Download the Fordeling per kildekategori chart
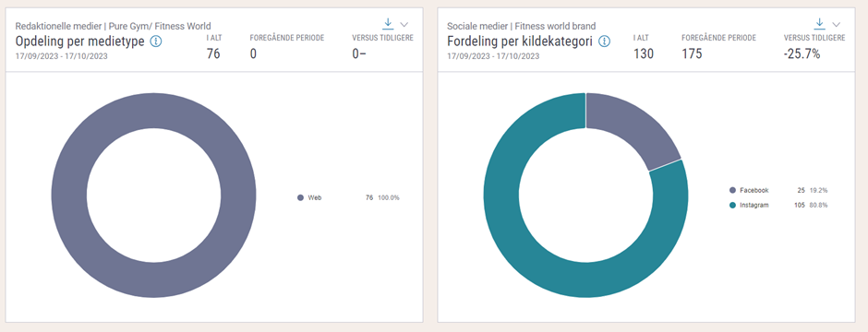 pyautogui.click(x=820, y=24)
